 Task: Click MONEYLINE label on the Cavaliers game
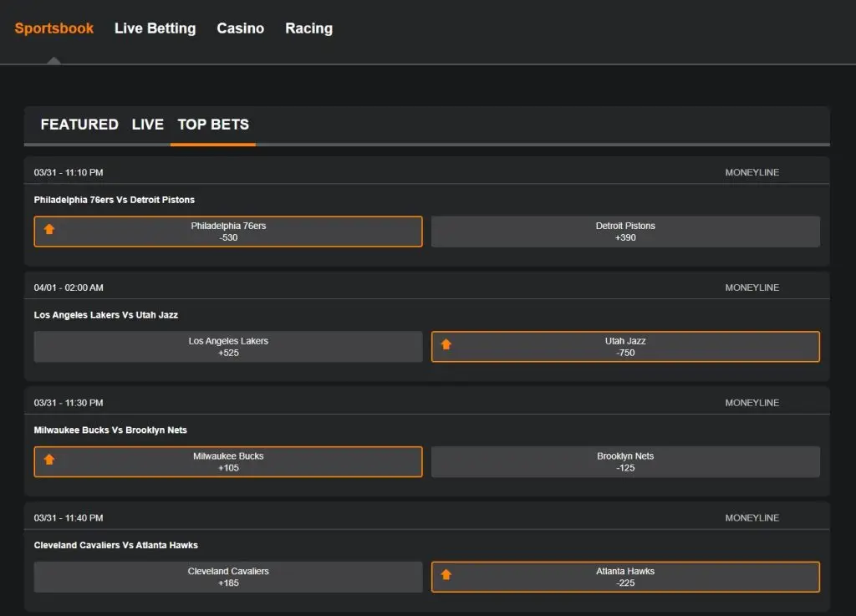pyautogui.click(x=752, y=517)
